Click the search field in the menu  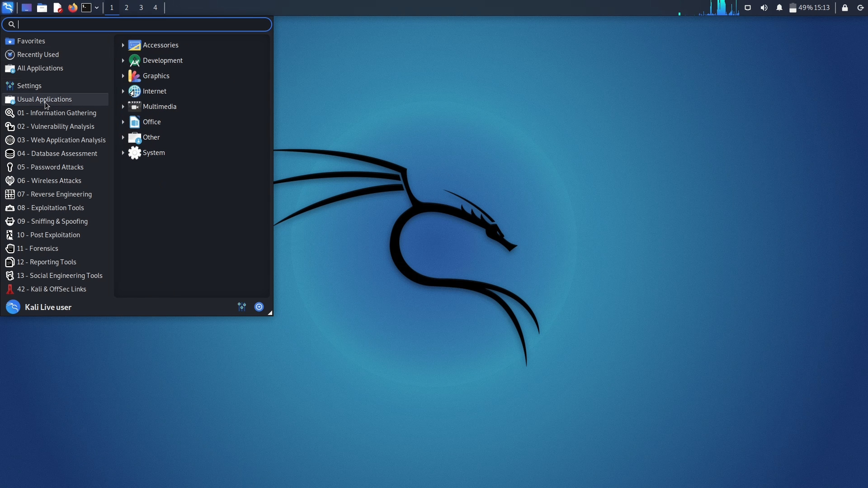(x=137, y=24)
